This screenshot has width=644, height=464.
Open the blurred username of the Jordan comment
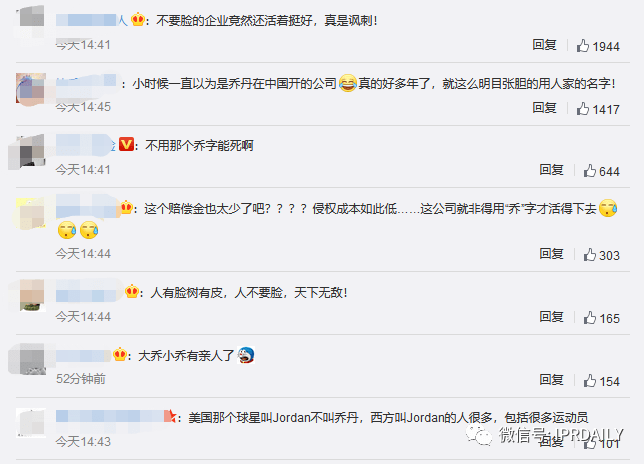click(x=110, y=417)
